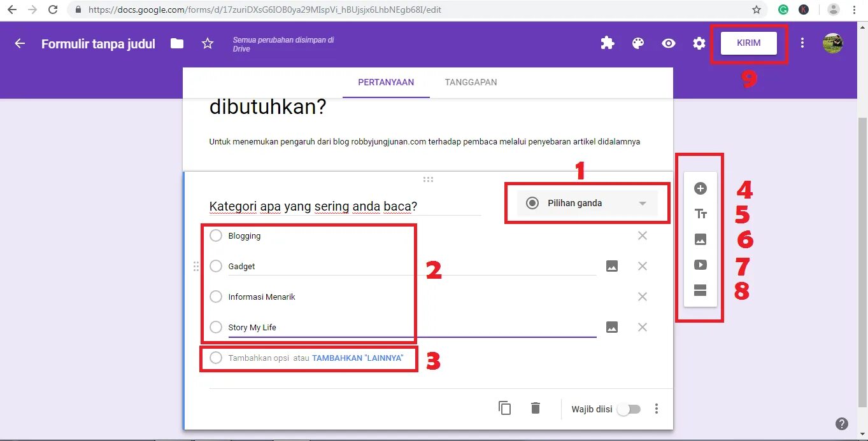This screenshot has width=868, height=441.
Task: Edit the Blogging option text
Action: click(245, 236)
